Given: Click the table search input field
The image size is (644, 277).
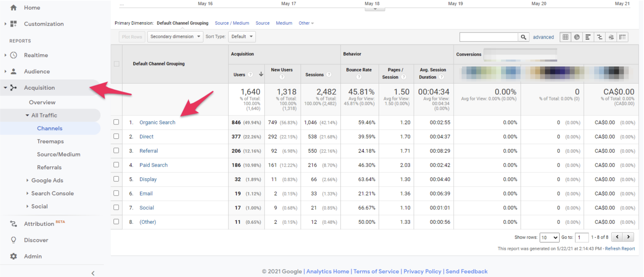Looking at the screenshot, I should [x=488, y=37].
